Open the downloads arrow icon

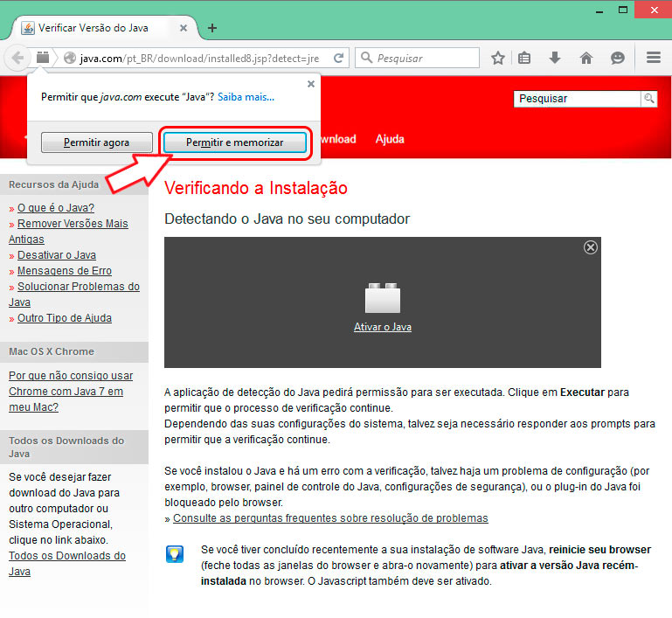[x=555, y=58]
